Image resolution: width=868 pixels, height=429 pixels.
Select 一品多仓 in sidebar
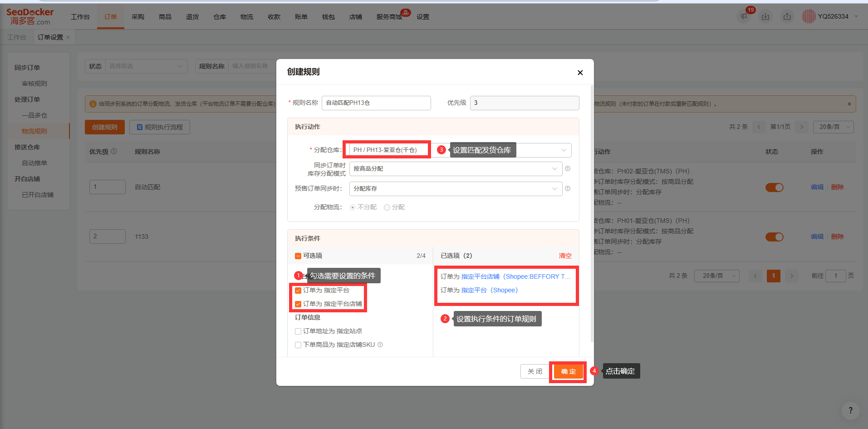click(34, 115)
